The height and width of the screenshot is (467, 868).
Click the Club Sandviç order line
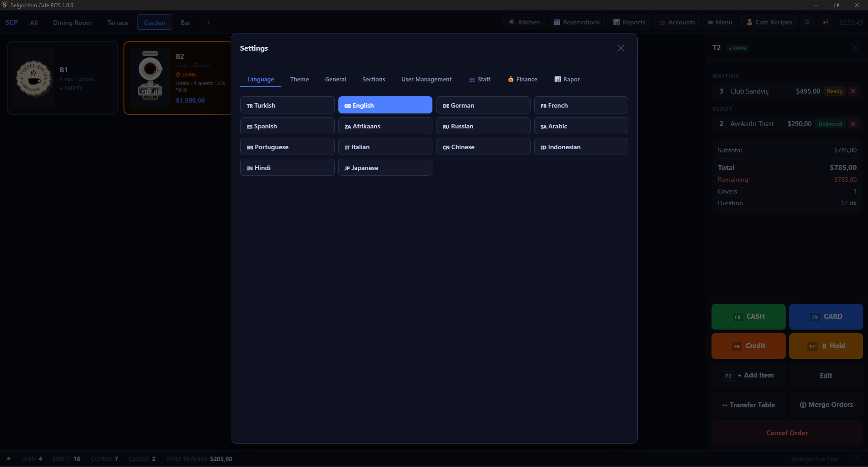tap(787, 91)
